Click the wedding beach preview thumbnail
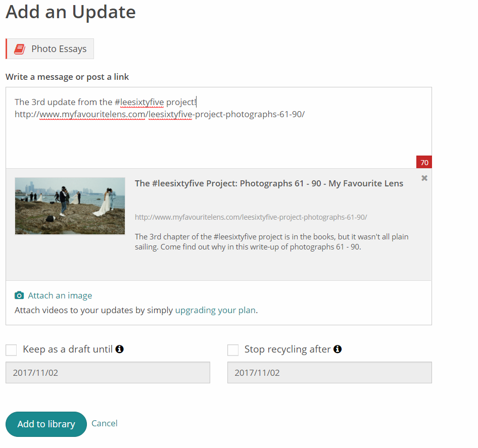Viewport: 478px width, 448px height. pos(70,206)
